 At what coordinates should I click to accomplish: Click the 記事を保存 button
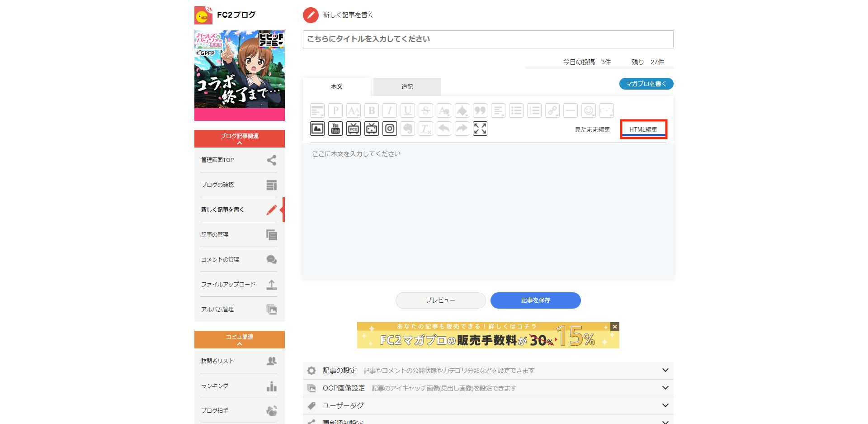coord(536,300)
